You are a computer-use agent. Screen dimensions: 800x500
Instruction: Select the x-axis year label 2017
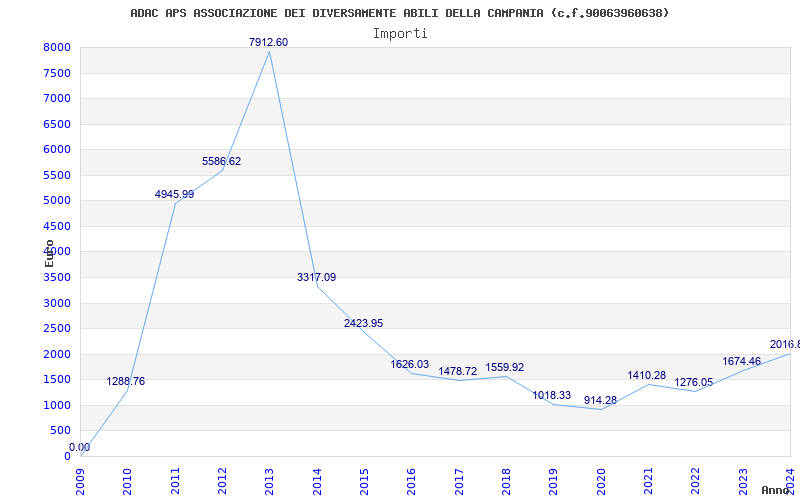click(x=459, y=482)
